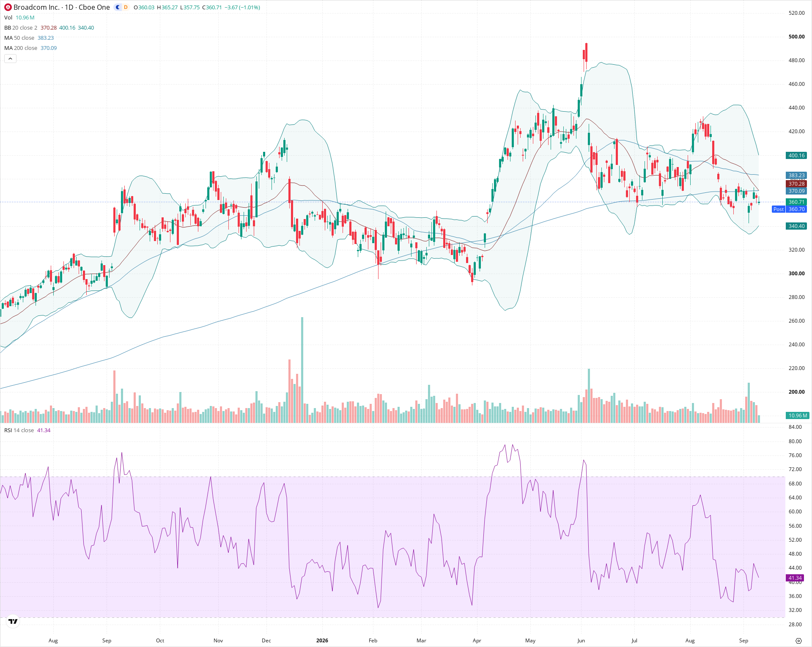Click the 360.71 last price label

pyautogui.click(x=797, y=202)
